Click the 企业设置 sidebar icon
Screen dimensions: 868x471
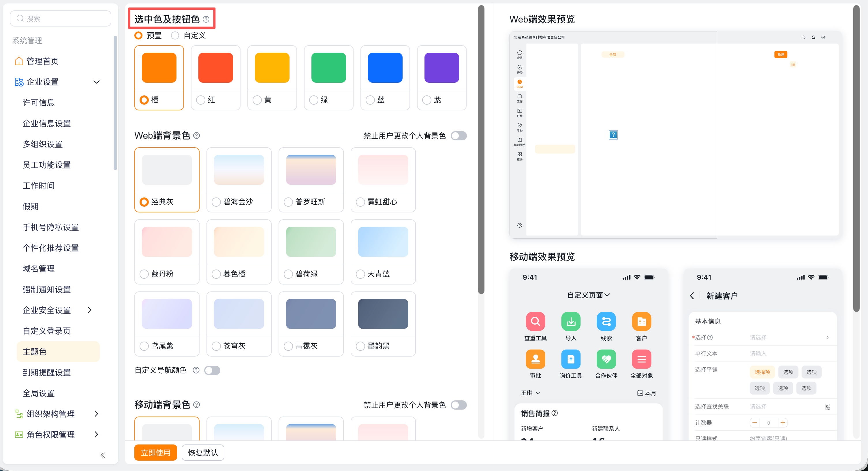(x=19, y=82)
